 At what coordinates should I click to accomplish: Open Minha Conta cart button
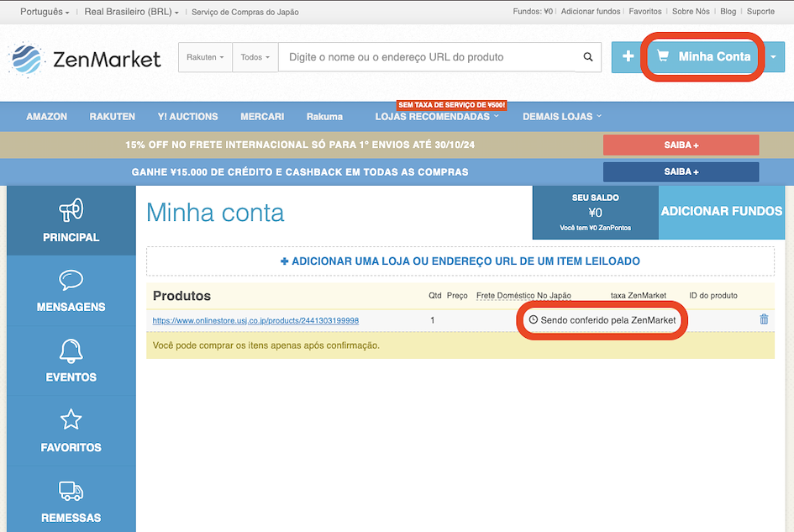pos(703,56)
